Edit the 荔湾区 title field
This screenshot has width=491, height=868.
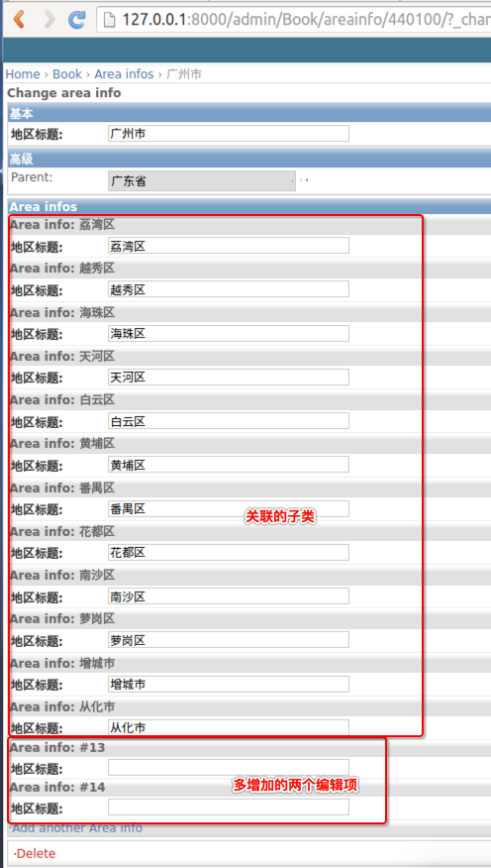[229, 246]
